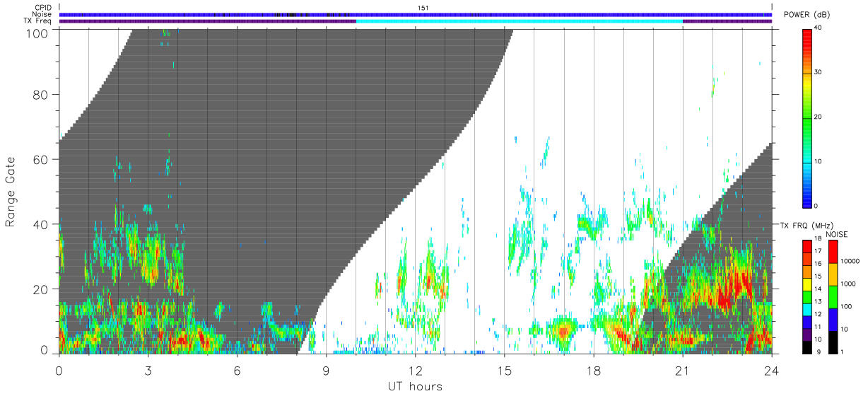Image resolution: width=868 pixels, height=401 pixels.
Task: Click the Range Gate axis title
Action: point(11,192)
